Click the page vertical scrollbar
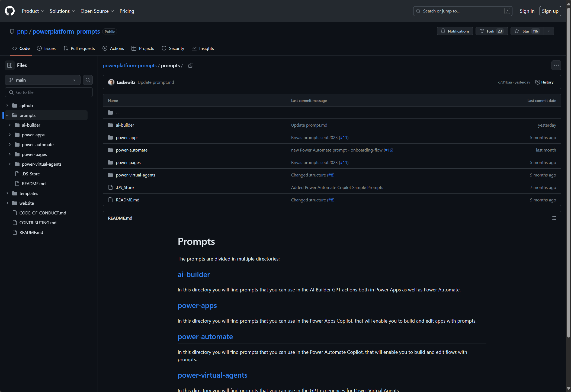 click(568, 173)
